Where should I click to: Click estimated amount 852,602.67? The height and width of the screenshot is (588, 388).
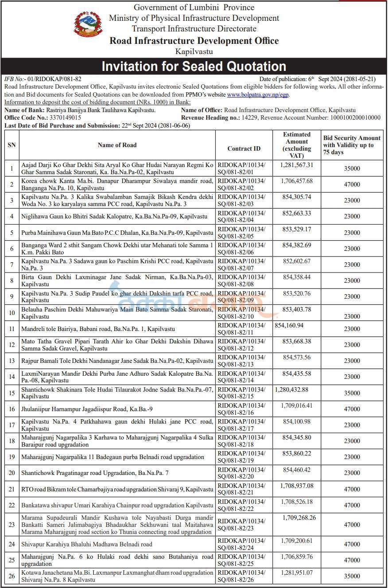click(297, 261)
